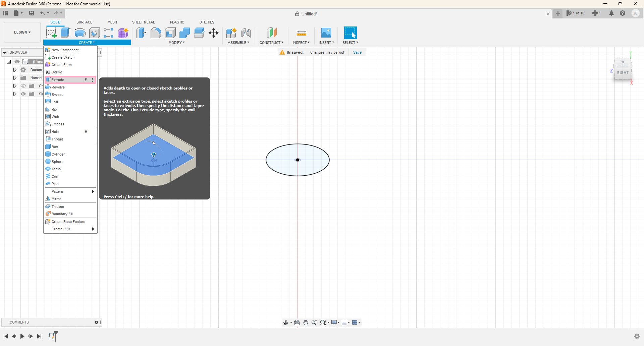Click the Pan hand tool

coord(306,323)
